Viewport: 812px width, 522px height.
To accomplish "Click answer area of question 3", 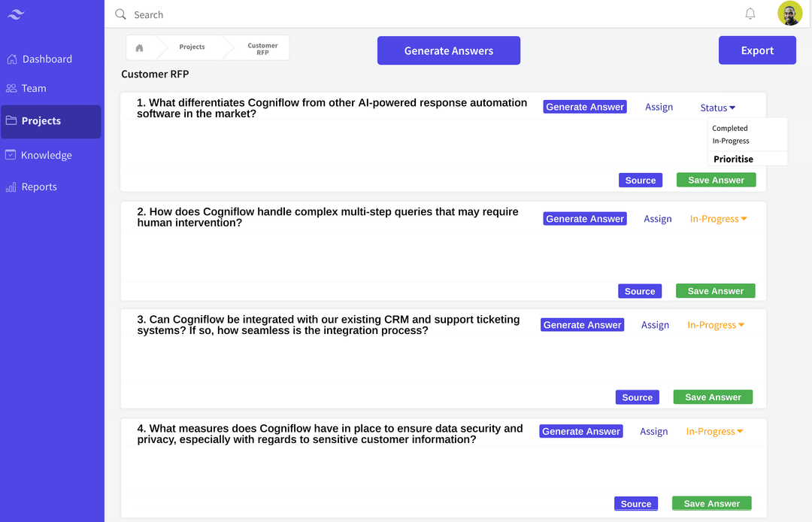I will [444, 359].
